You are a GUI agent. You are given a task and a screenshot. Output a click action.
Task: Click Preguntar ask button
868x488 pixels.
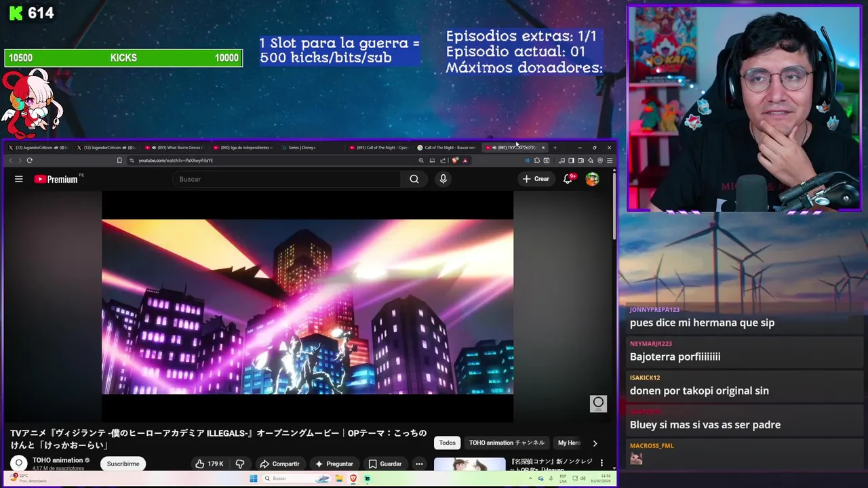click(x=334, y=464)
